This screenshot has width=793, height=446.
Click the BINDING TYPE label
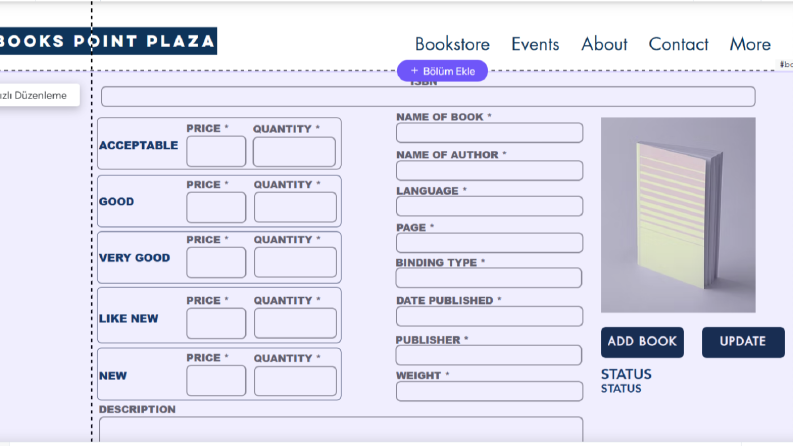pyautogui.click(x=436, y=262)
